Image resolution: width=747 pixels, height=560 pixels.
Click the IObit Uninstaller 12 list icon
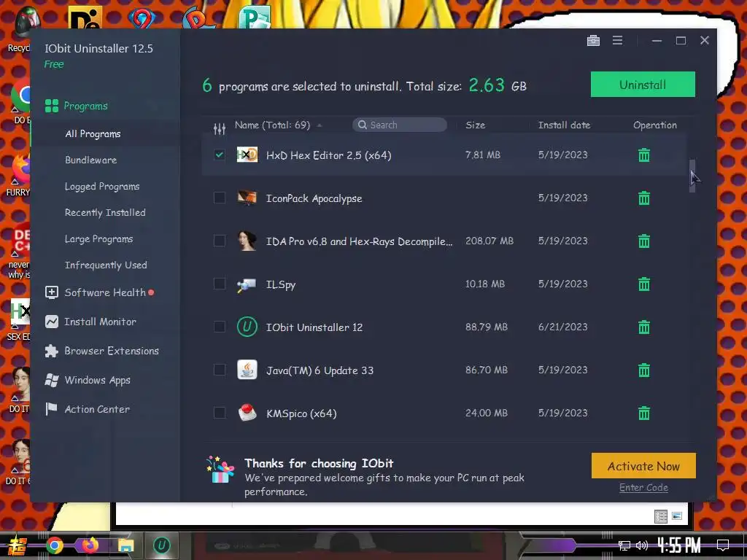[x=247, y=327]
